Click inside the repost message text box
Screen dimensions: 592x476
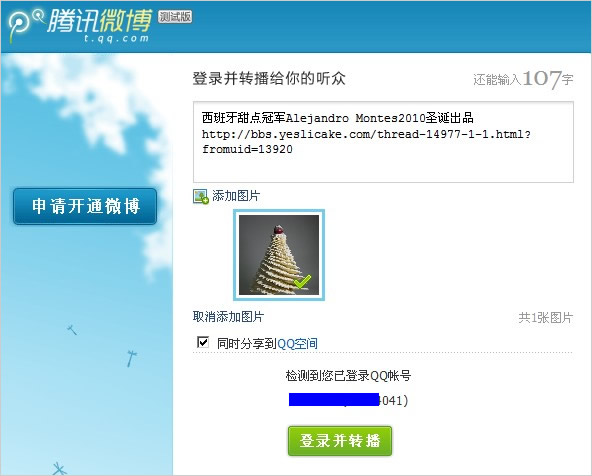coord(383,142)
